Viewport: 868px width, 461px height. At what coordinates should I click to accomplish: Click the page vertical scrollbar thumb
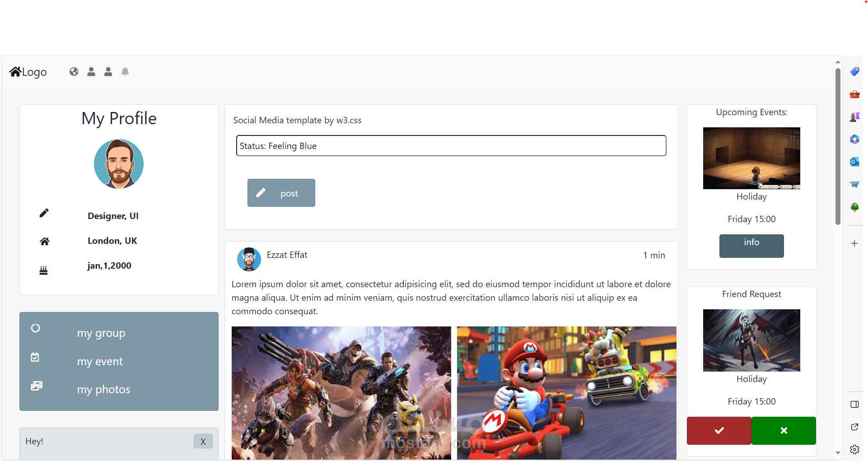point(838,146)
